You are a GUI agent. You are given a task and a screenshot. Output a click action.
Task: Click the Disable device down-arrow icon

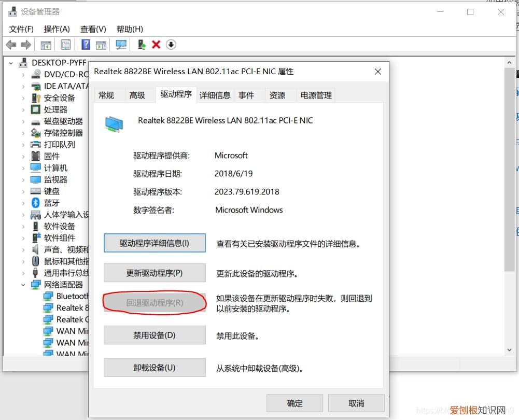pyautogui.click(x=171, y=44)
